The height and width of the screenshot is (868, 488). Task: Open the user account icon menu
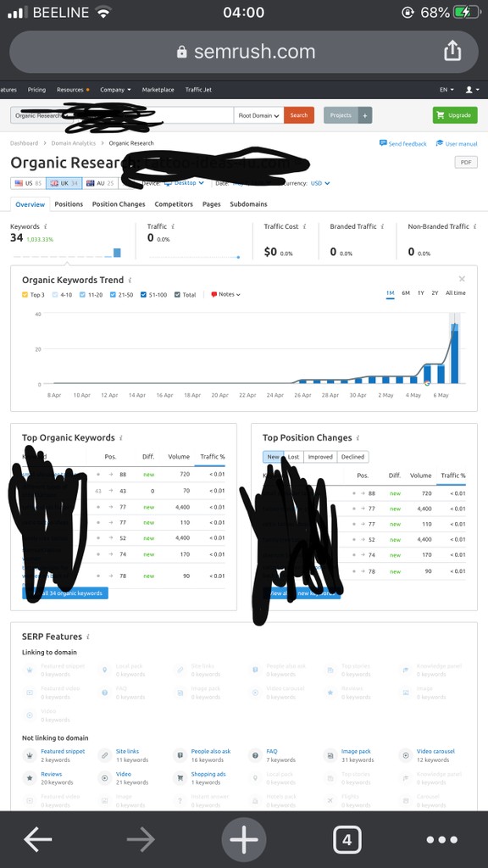click(472, 90)
